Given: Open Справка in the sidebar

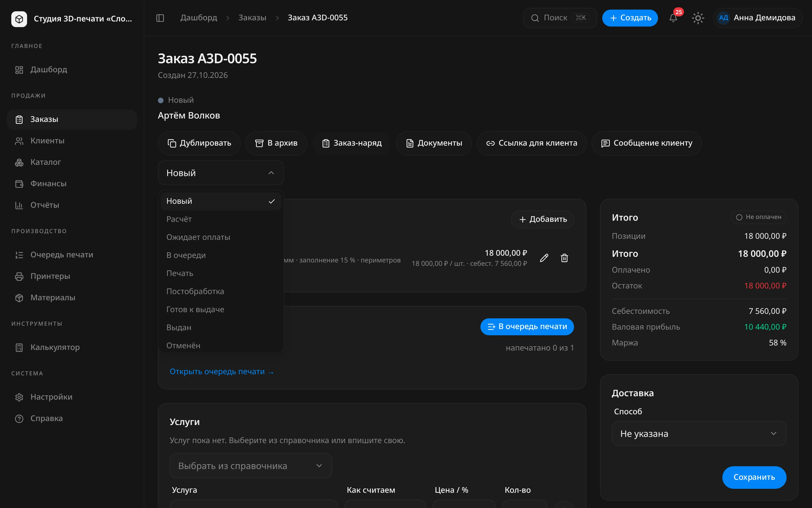Looking at the screenshot, I should (x=72, y=419).
